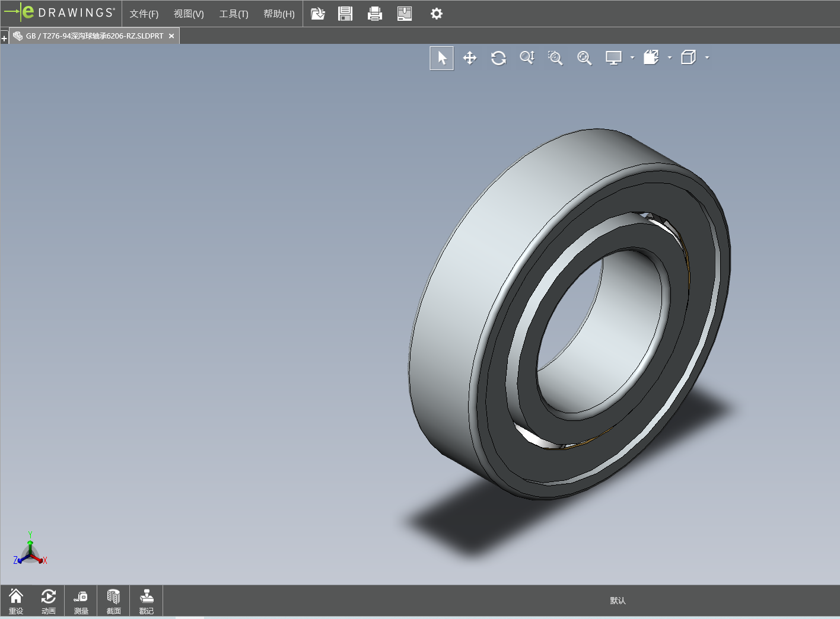This screenshot has height=619, width=840.
Task: Select the arrow pointer tool
Action: point(441,58)
